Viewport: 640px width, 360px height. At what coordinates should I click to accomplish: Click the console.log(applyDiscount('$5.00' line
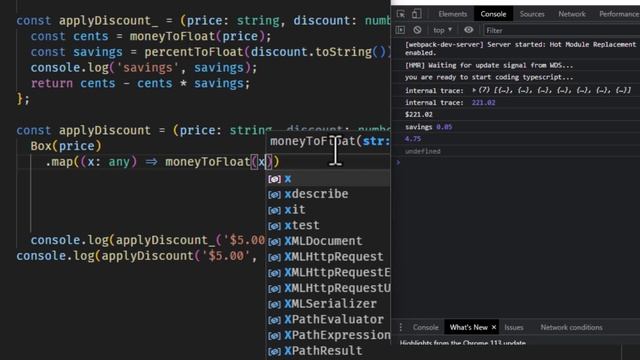(x=137, y=256)
